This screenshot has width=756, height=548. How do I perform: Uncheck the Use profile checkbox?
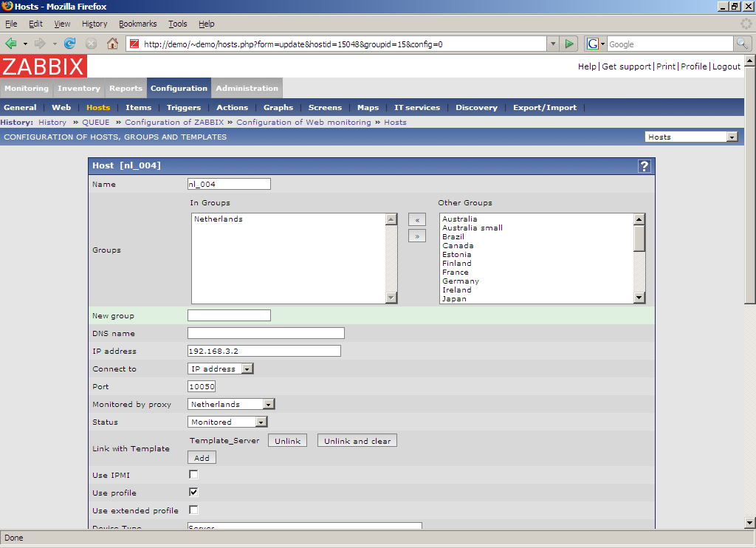pyautogui.click(x=193, y=492)
